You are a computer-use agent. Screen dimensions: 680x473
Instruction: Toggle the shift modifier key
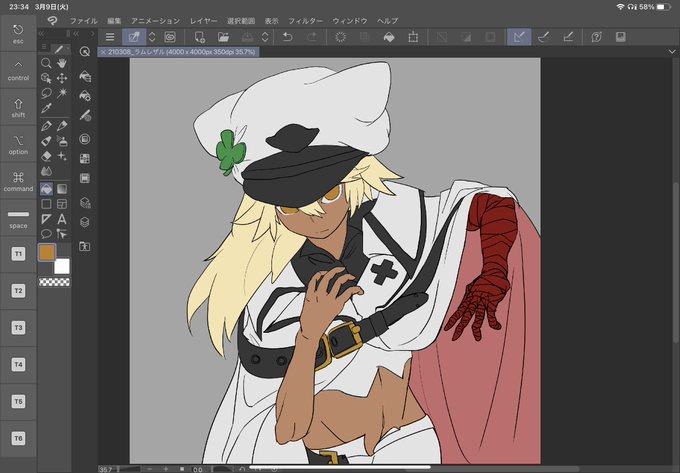[18, 108]
